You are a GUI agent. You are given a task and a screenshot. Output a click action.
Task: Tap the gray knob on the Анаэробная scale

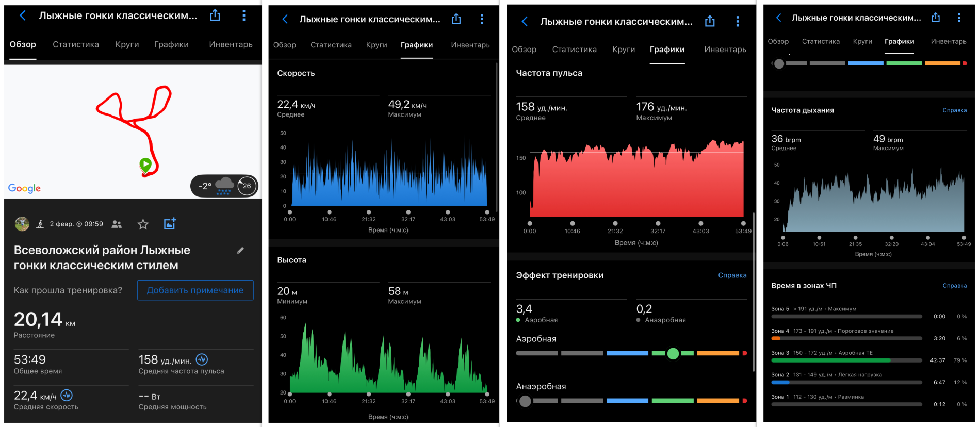click(525, 401)
